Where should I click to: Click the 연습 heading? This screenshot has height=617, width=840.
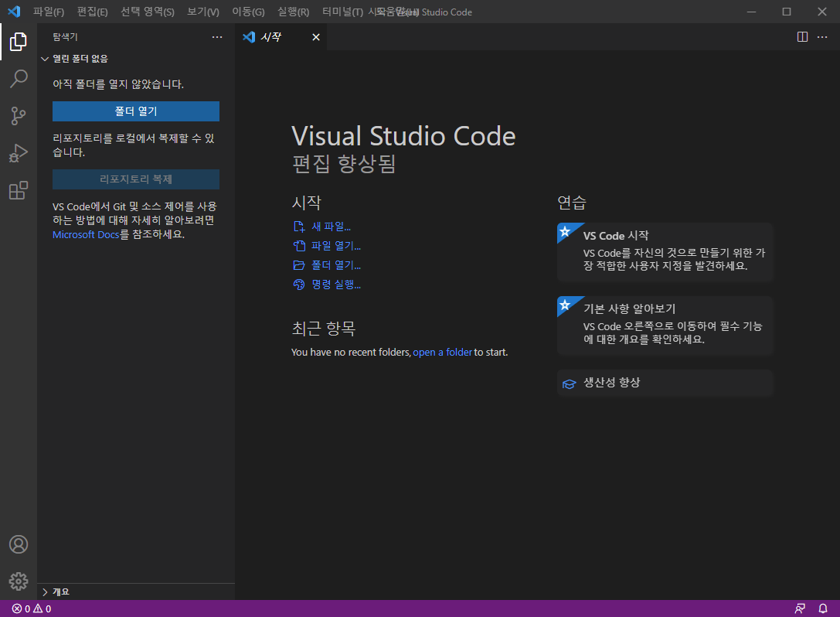click(x=572, y=203)
